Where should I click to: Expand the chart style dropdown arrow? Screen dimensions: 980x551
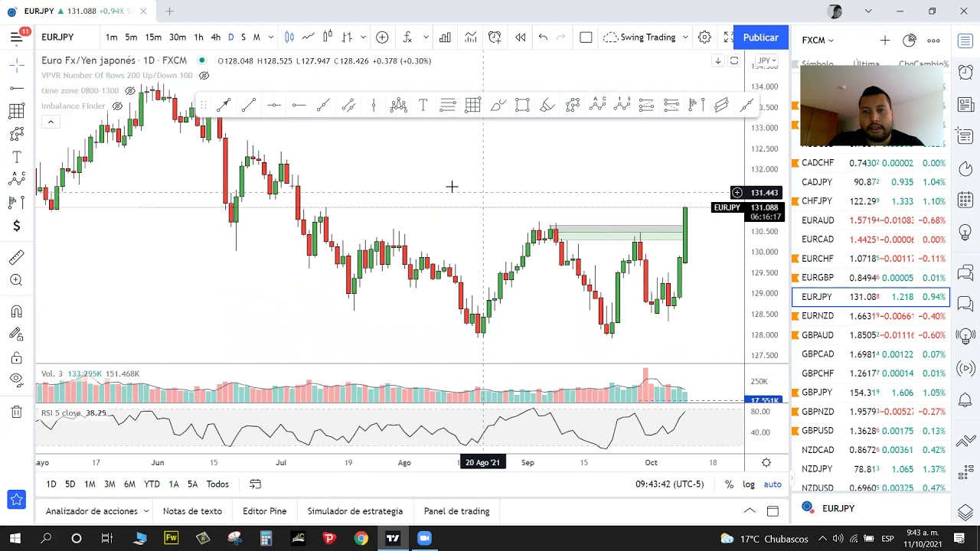[363, 37]
